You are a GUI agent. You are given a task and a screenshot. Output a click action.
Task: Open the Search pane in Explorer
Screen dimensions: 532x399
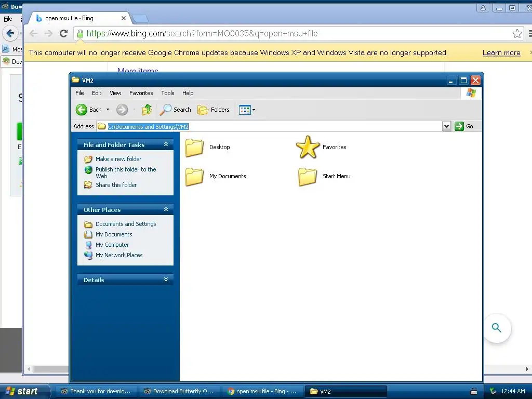click(176, 110)
